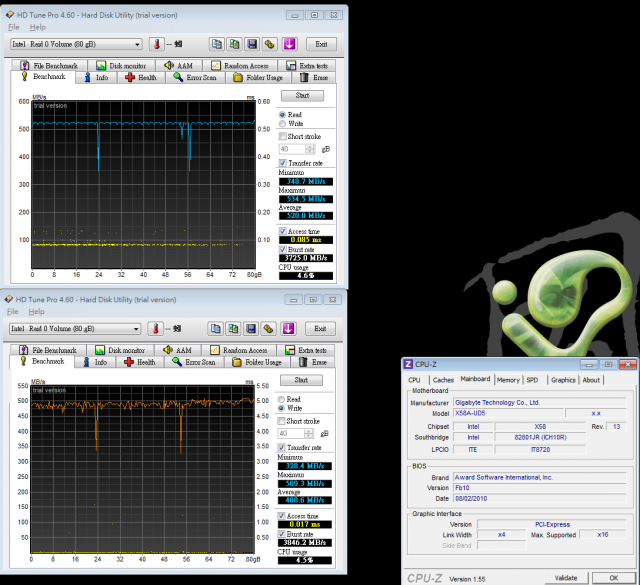
Task: Expand drive dropdown in top HD Tune window
Action: click(x=137, y=44)
